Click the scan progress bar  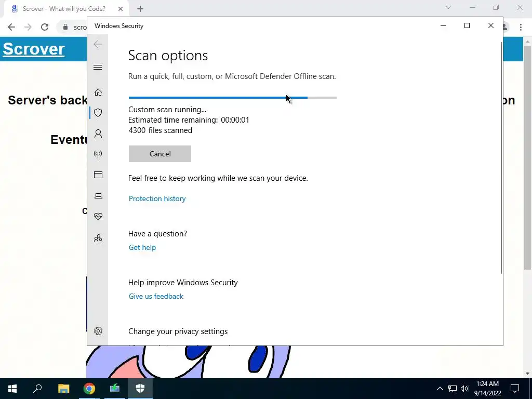(x=232, y=98)
